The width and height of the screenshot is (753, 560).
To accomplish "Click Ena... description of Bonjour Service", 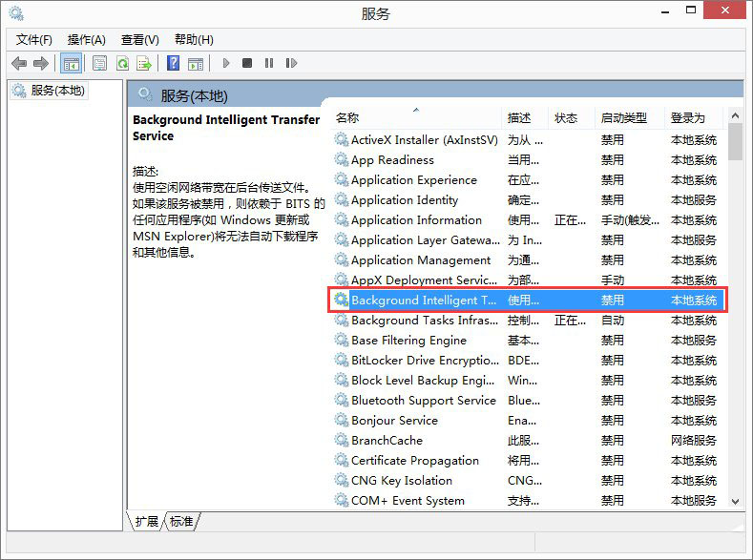I will click(522, 421).
